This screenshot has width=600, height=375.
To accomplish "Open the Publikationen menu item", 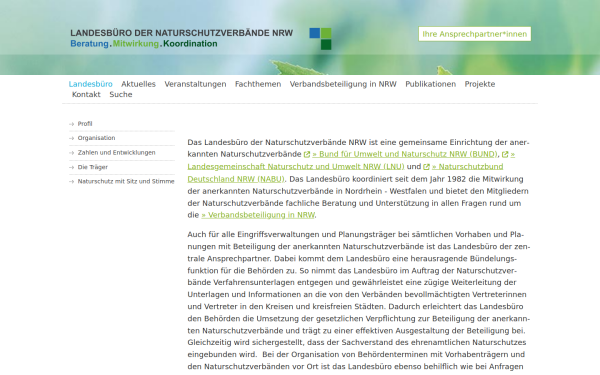I will tap(430, 84).
